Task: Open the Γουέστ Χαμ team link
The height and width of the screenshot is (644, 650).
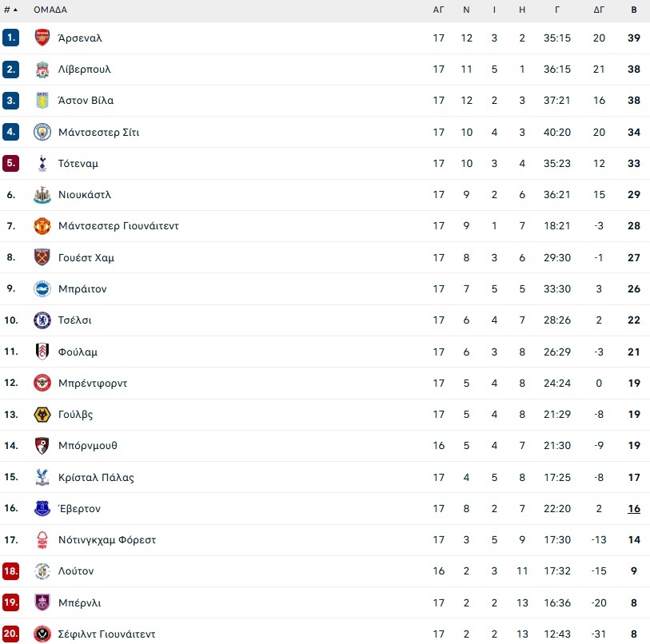Action: [86, 258]
